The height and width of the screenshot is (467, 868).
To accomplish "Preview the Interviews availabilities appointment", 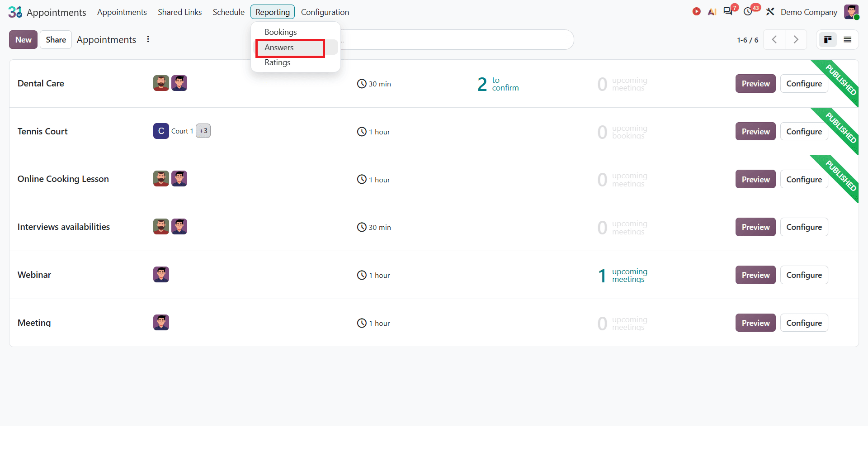I will coord(755,227).
